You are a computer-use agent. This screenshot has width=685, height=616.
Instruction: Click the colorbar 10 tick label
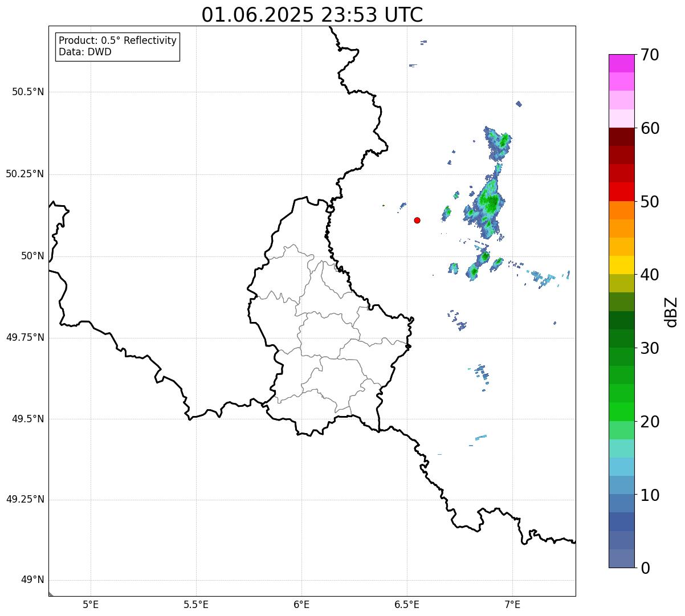(650, 495)
